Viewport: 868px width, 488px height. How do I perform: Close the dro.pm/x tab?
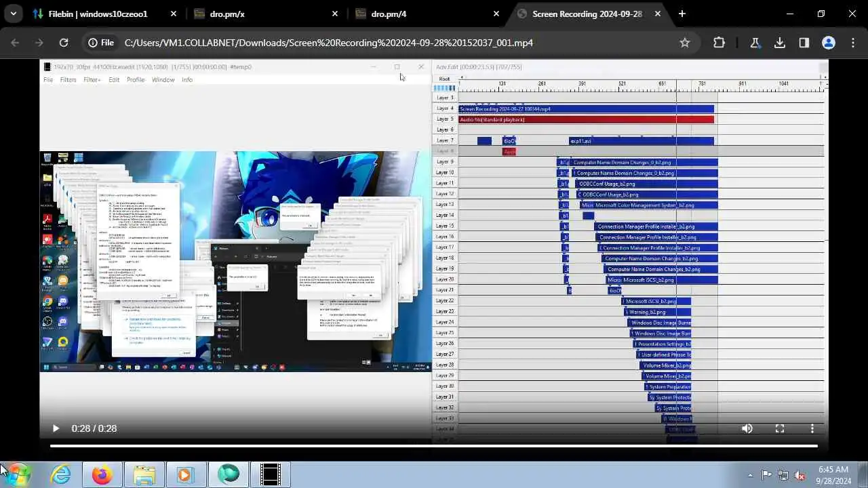click(x=335, y=14)
